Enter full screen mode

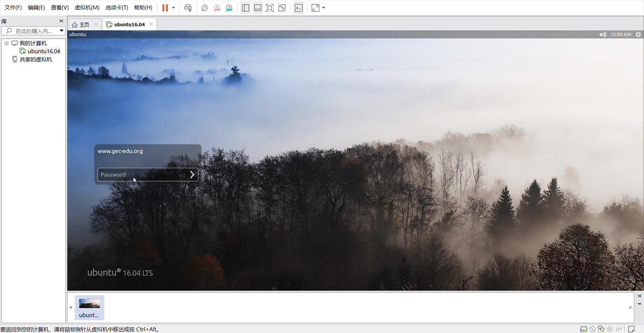pos(270,8)
